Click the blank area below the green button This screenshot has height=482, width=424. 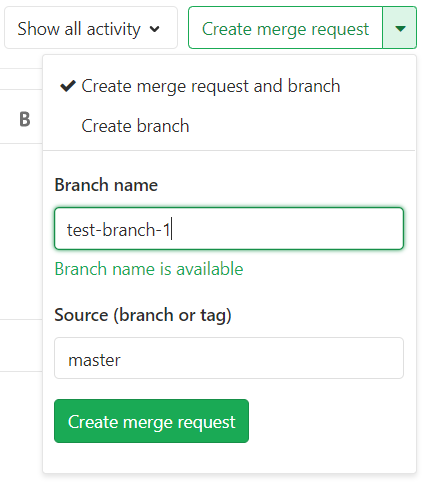229,457
